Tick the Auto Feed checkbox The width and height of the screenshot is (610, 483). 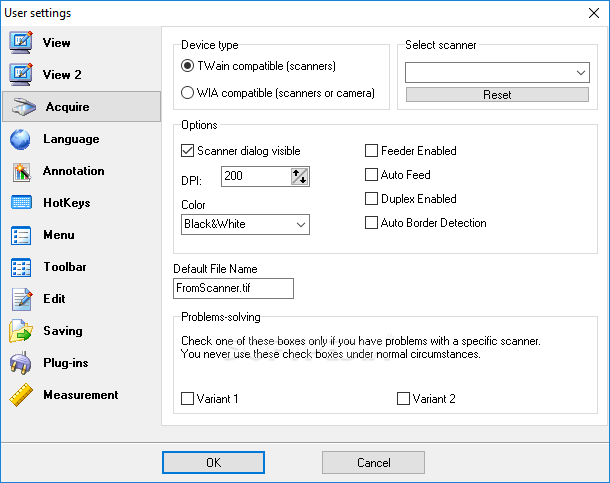point(372,175)
